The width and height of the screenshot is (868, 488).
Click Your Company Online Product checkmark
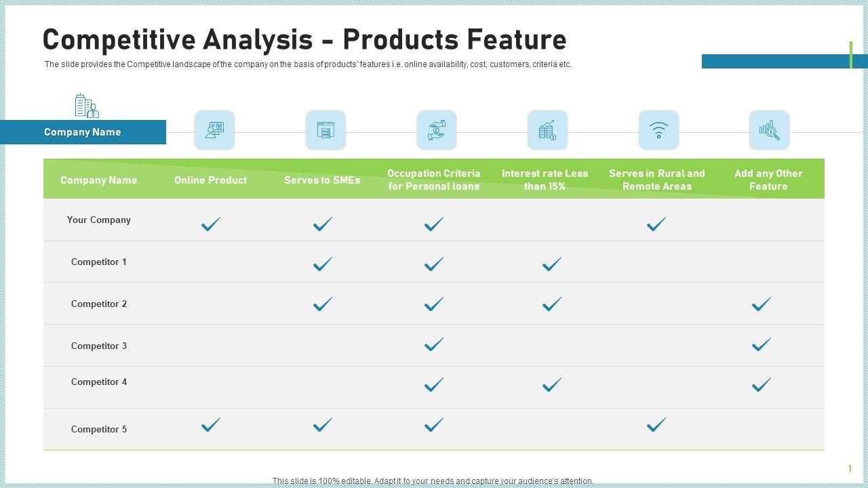211,224
